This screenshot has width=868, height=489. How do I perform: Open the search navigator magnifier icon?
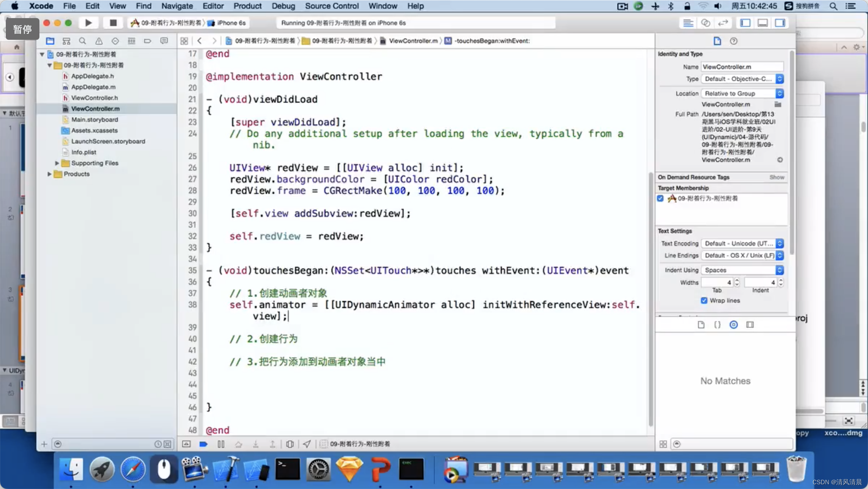pyautogui.click(x=82, y=41)
